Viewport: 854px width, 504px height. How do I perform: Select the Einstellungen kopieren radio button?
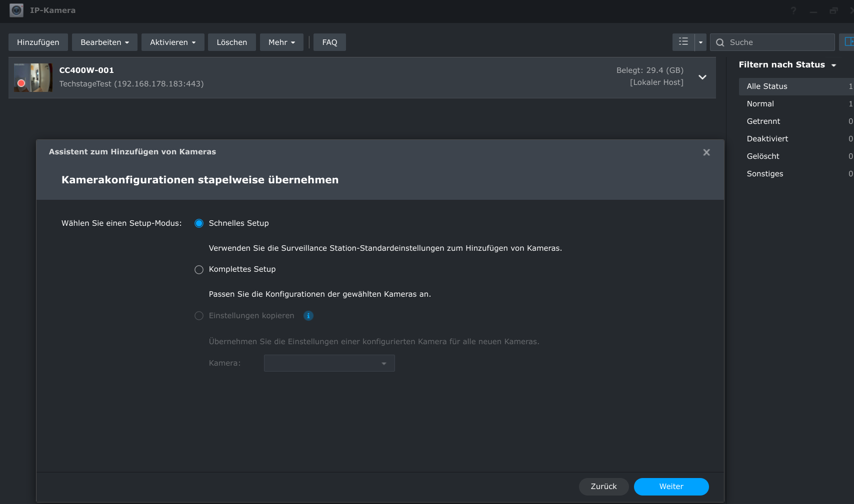pyautogui.click(x=199, y=316)
